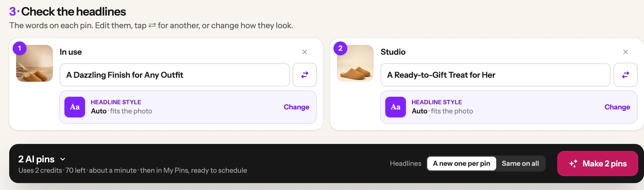Viewport: 644px width, 190px height.
Task: Click the 'In use' card title
Action: coord(71,52)
